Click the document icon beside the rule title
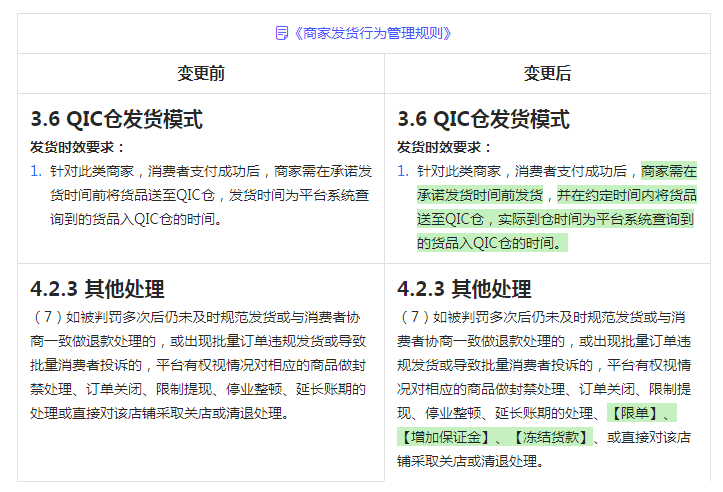The width and height of the screenshot is (723, 492). click(282, 33)
